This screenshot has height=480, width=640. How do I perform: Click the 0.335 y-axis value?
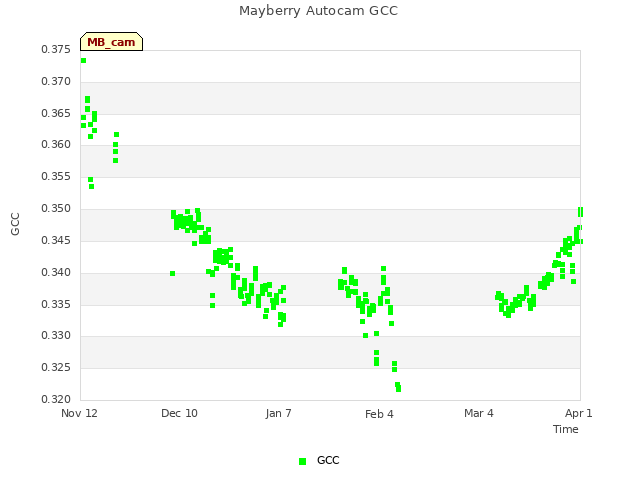point(56,304)
